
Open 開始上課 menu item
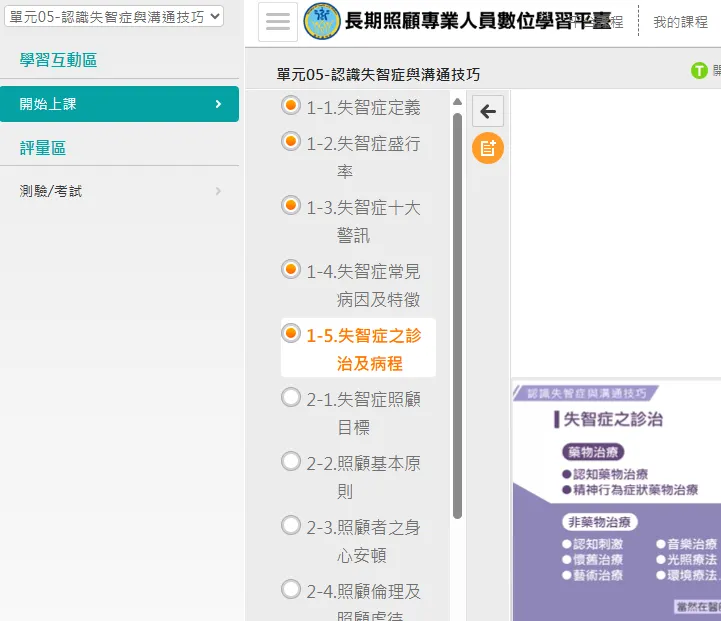(x=119, y=104)
